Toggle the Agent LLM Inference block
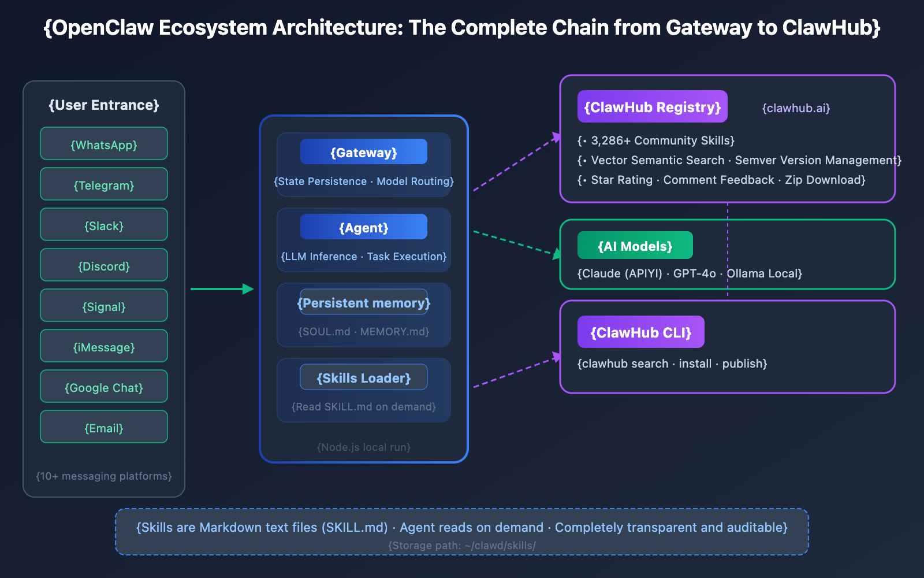 (x=363, y=227)
